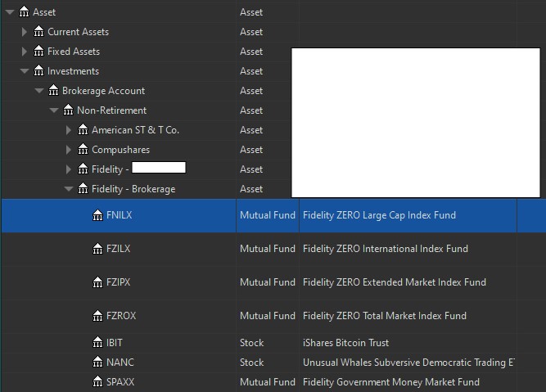
Task: Collapse the Non-Retirement branch
Action: [54, 110]
